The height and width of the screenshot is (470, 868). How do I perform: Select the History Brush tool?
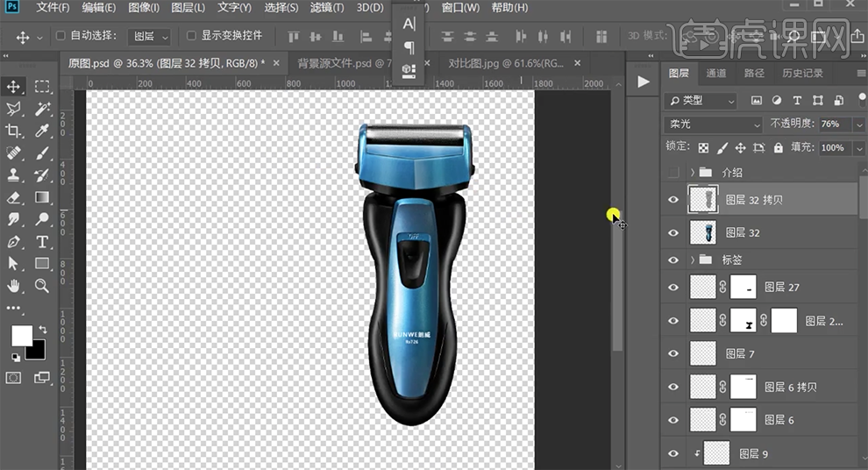tap(42, 175)
